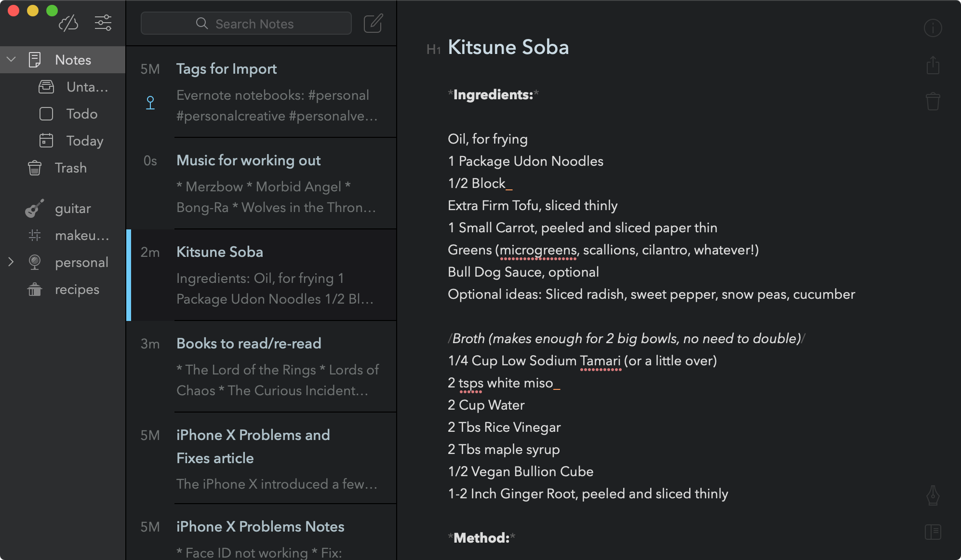Expand the sidebar notes section chevron
This screenshot has height=560, width=961.
[x=9, y=59]
